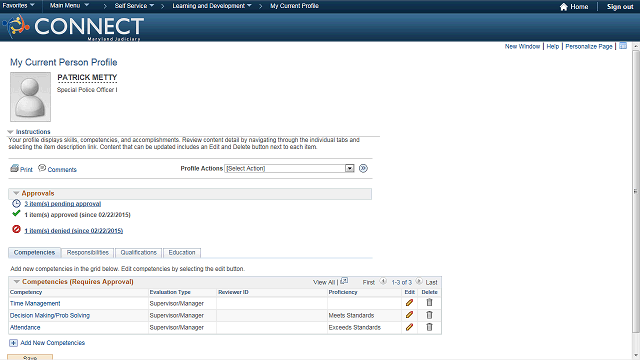Screen dimensions: 640x360
Task: Click the Proficiency column header
Action: (343, 292)
